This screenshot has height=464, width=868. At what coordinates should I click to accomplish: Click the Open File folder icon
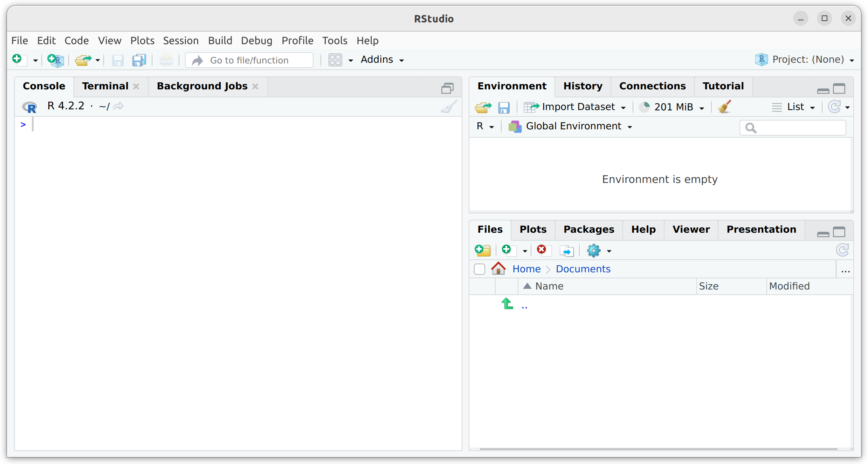click(x=83, y=60)
